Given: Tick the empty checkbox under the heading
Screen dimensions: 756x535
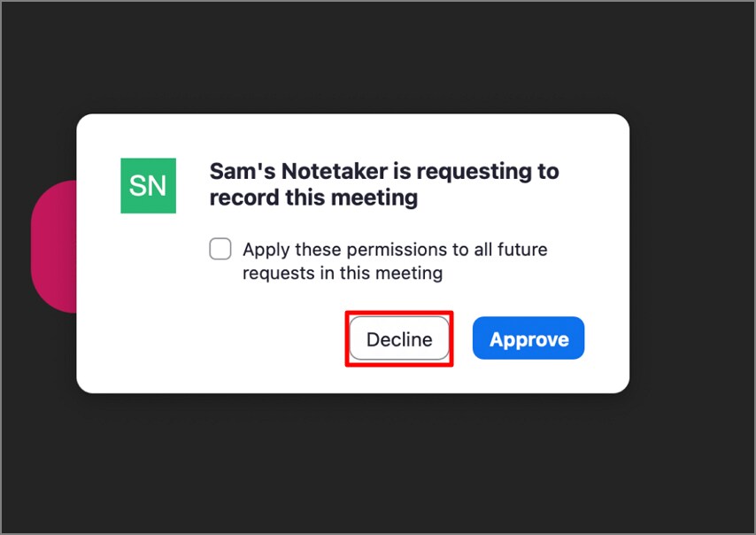Looking at the screenshot, I should coord(220,249).
